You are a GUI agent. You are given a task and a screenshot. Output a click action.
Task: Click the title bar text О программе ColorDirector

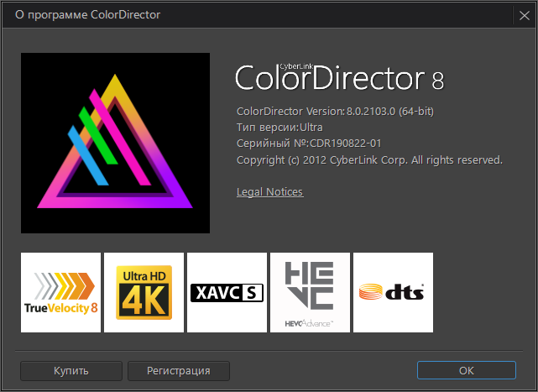point(88,14)
